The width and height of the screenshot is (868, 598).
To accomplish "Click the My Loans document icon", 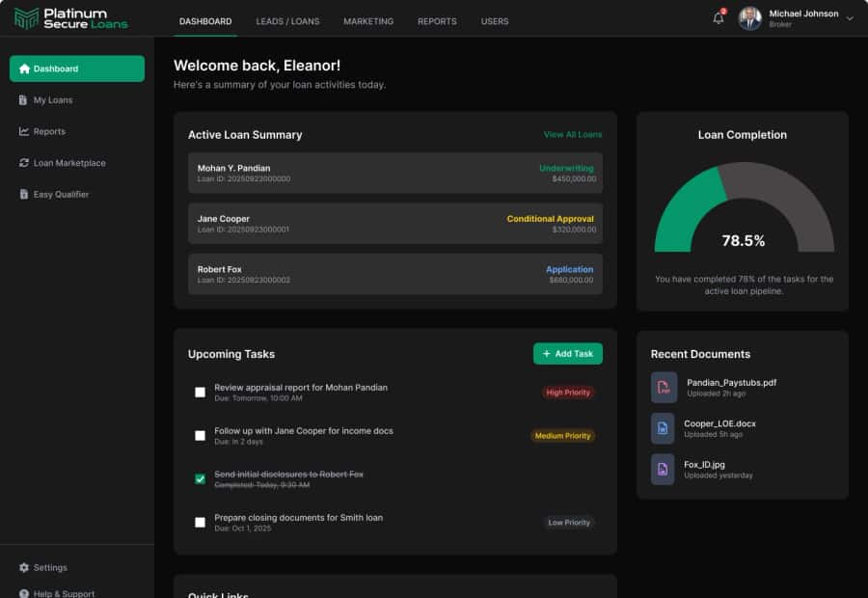I will pos(23,100).
